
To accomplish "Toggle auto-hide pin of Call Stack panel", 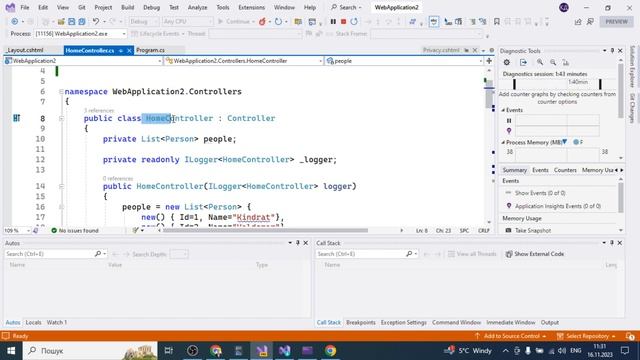I will point(612,243).
